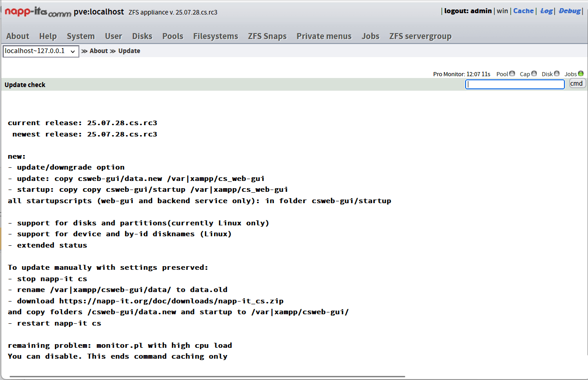The height and width of the screenshot is (380, 588).
Task: Click the current release version line
Action: coord(83,123)
